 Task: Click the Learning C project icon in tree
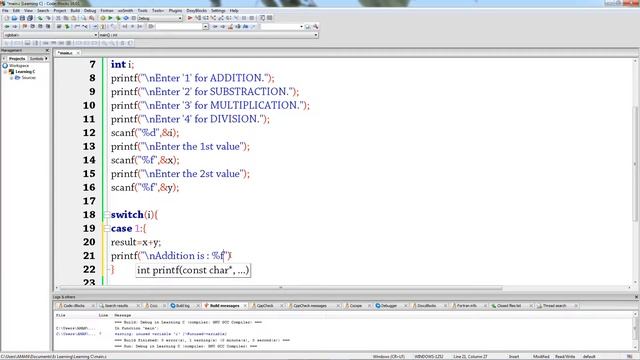11,71
